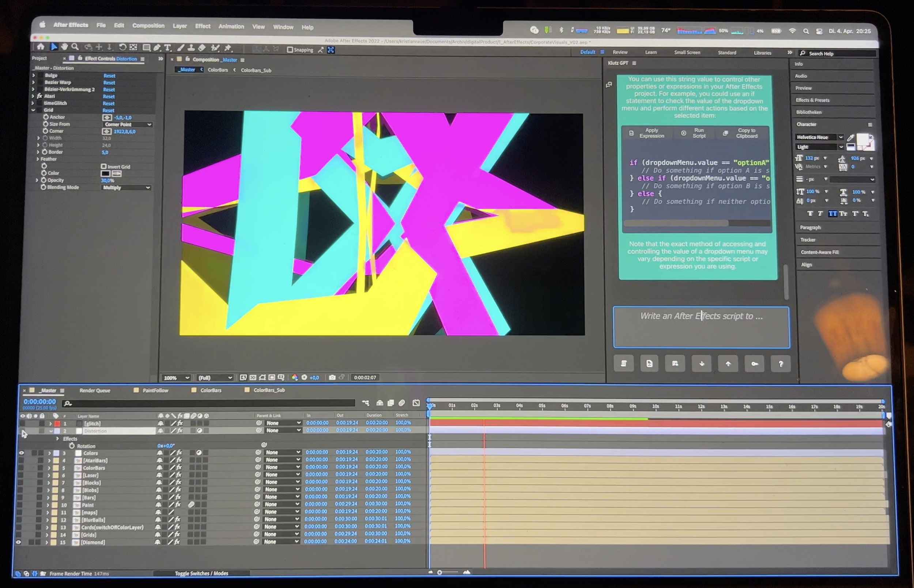Switch to the Render Queue tab
The image size is (914, 588).
coord(95,390)
